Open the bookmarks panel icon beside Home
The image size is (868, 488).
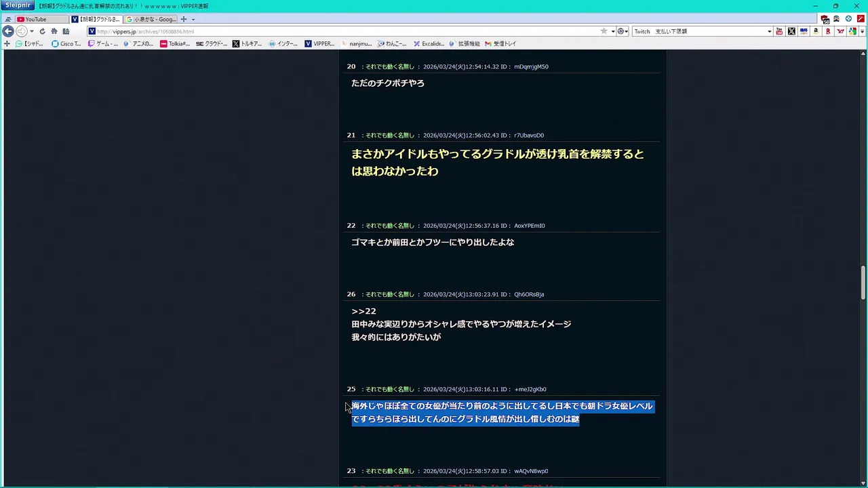(x=66, y=31)
